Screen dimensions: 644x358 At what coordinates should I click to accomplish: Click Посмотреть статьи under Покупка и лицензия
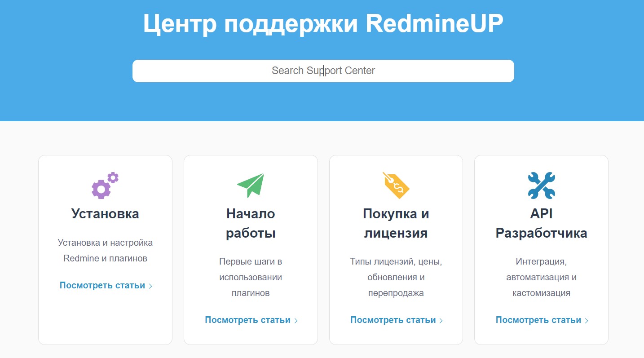click(393, 320)
